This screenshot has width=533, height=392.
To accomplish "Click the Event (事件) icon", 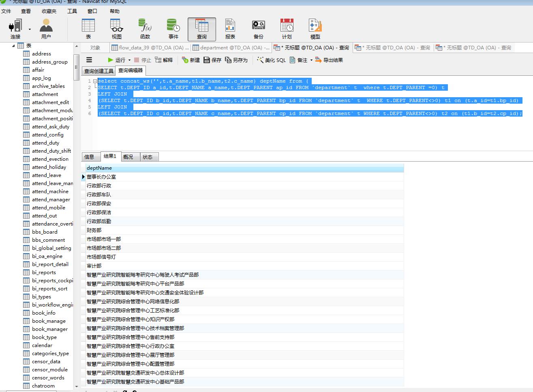I will tap(173, 26).
